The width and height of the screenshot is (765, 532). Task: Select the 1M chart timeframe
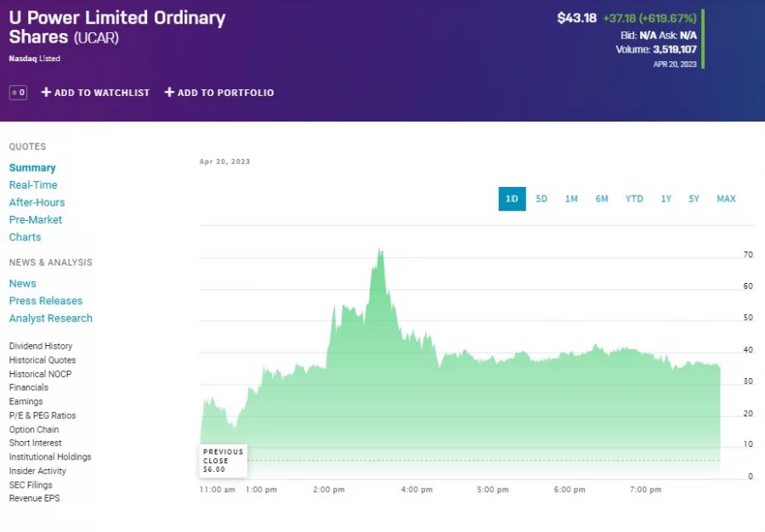click(x=571, y=198)
